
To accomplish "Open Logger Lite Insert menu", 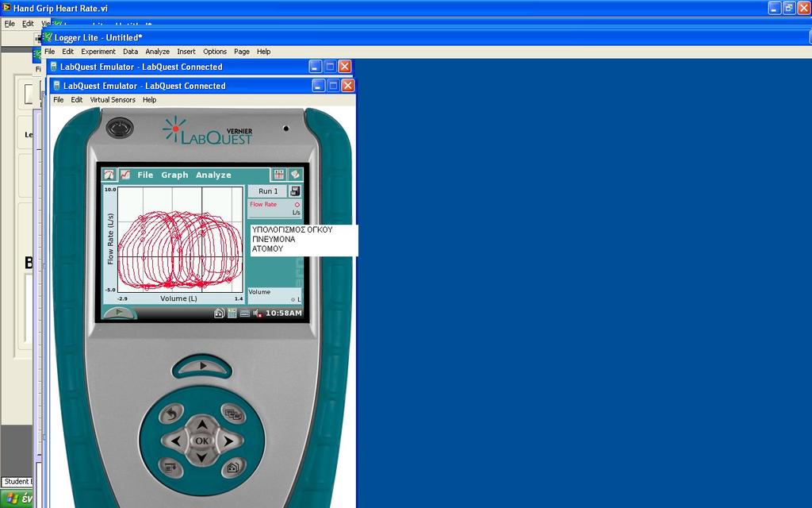I will [186, 52].
